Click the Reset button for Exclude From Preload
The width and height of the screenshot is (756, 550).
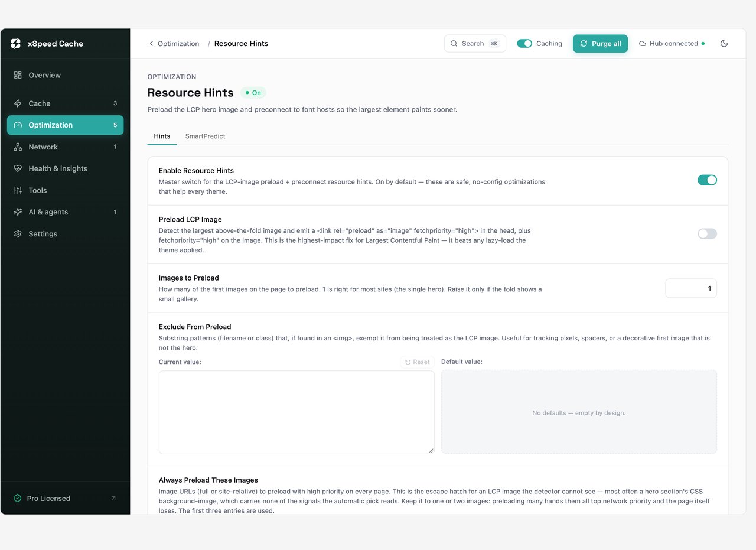[417, 362]
